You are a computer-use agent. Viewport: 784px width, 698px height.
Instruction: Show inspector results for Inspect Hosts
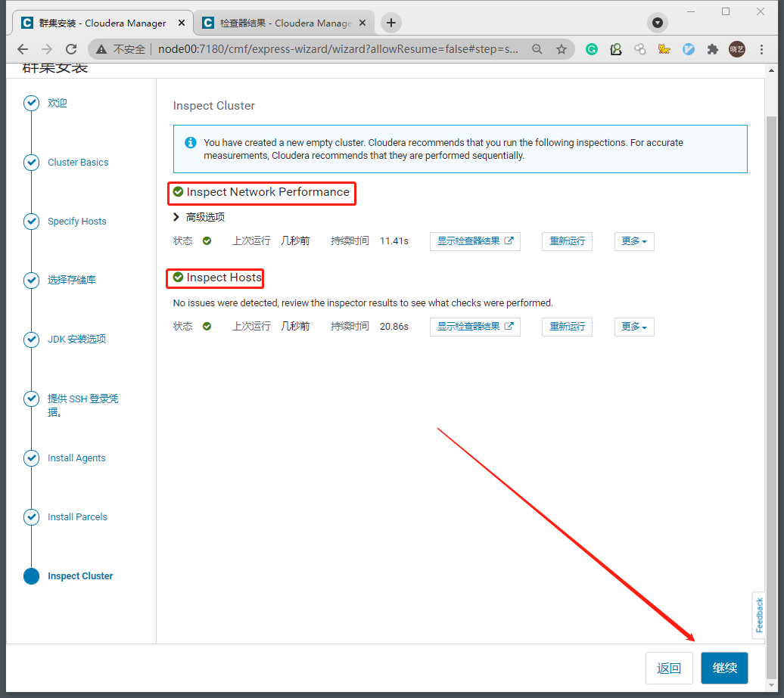(x=475, y=327)
